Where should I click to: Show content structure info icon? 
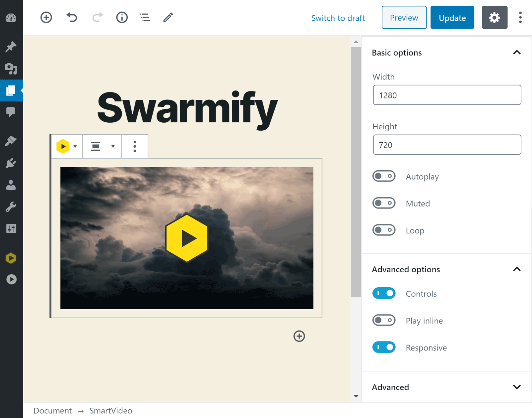pos(122,17)
